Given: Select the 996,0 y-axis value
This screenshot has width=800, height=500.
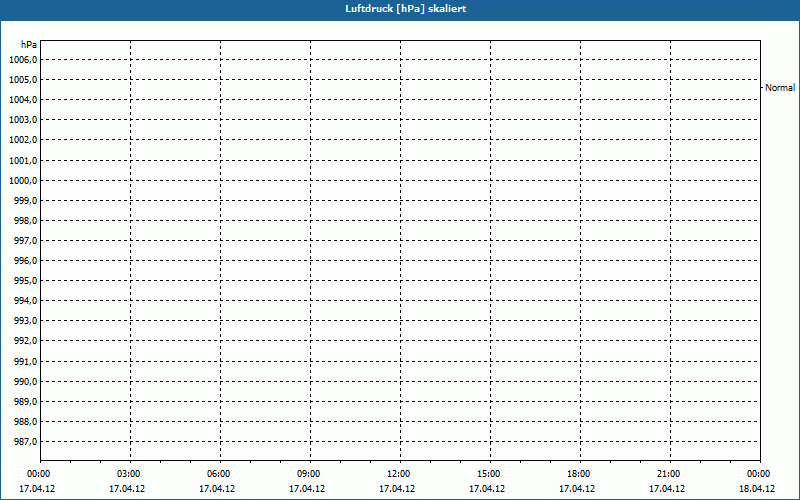Looking at the screenshot, I should click(26, 261).
